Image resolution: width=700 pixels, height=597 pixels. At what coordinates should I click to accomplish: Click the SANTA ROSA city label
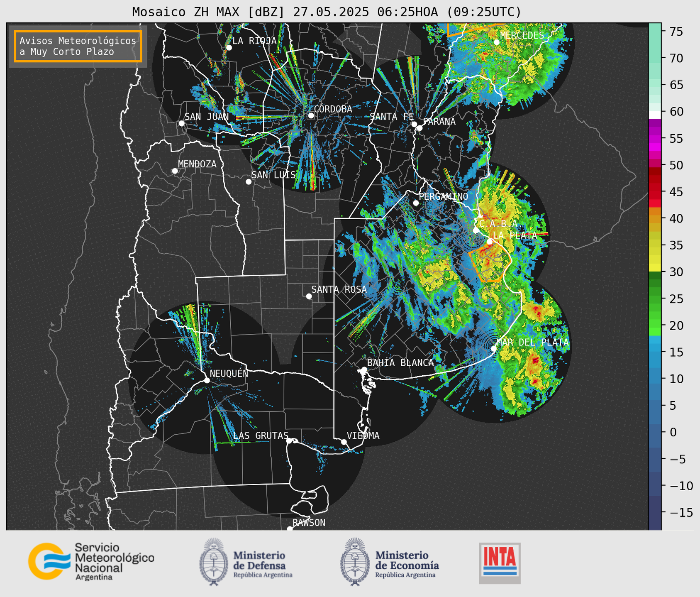point(339,289)
